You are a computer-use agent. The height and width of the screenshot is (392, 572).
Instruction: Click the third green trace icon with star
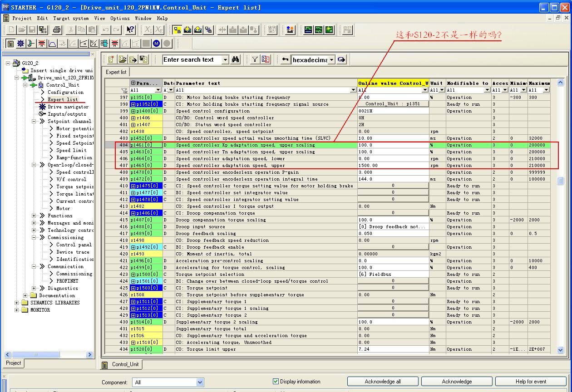[x=329, y=30]
